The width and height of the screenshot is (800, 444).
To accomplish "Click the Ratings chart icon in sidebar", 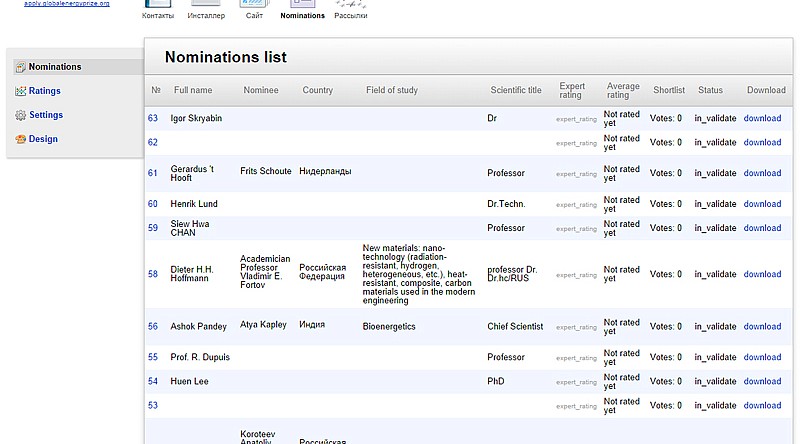I will (21, 91).
